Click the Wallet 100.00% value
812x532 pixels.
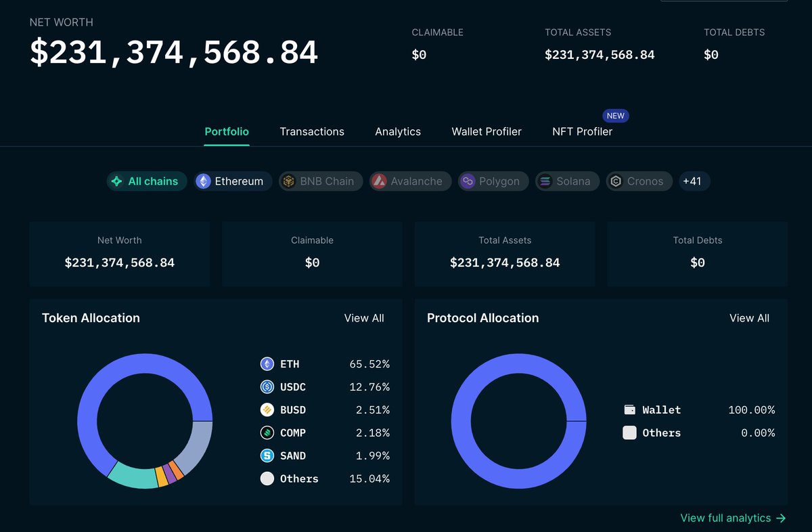click(752, 410)
